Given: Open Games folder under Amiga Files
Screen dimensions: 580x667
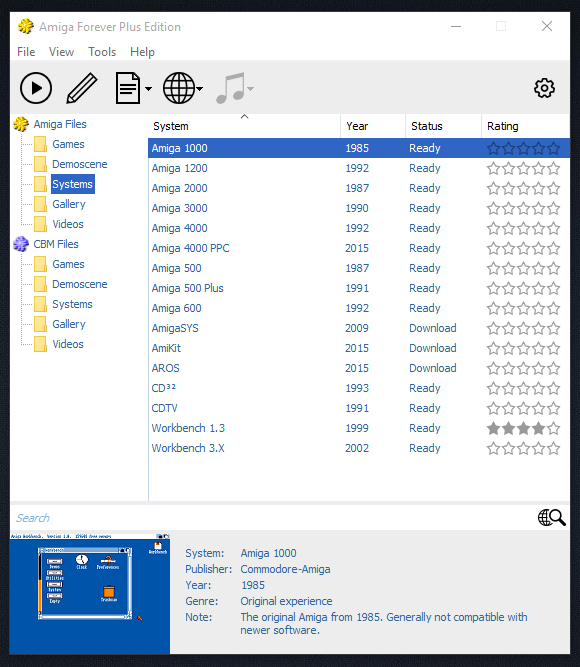Looking at the screenshot, I should pyautogui.click(x=68, y=144).
